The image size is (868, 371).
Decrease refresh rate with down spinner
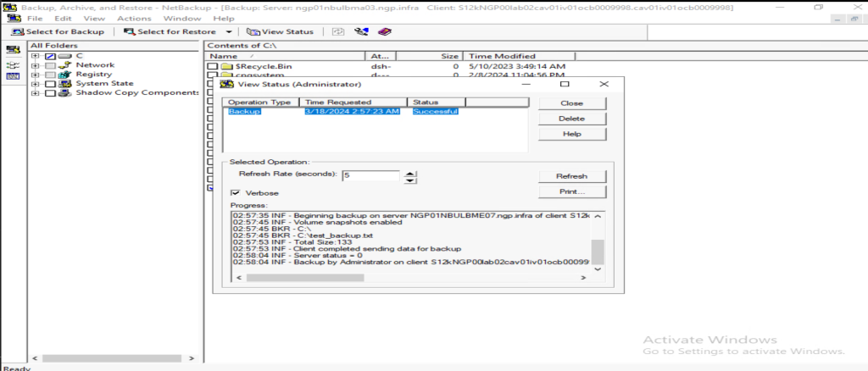[x=409, y=180]
